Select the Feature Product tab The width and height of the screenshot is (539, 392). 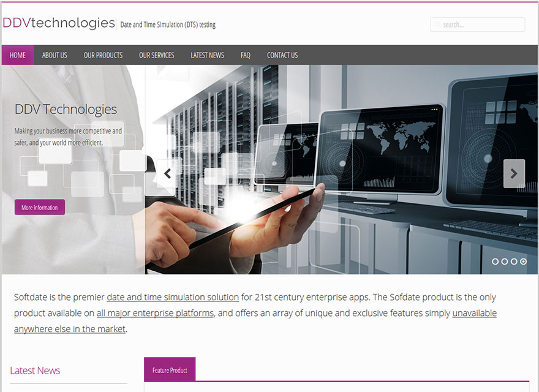click(x=170, y=370)
